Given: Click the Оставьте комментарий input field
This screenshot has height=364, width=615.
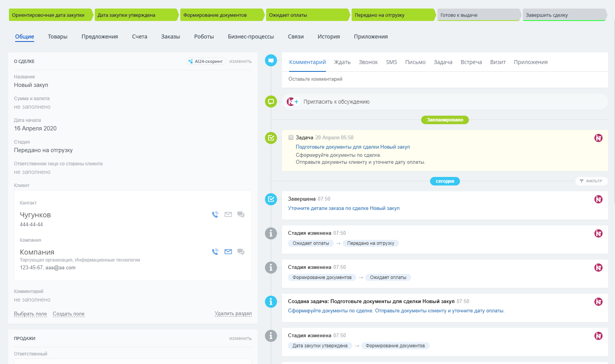Looking at the screenshot, I should 444,79.
